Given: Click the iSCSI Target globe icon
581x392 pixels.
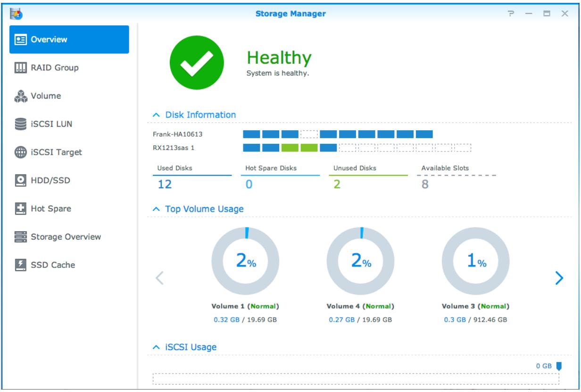Looking at the screenshot, I should pos(21,152).
